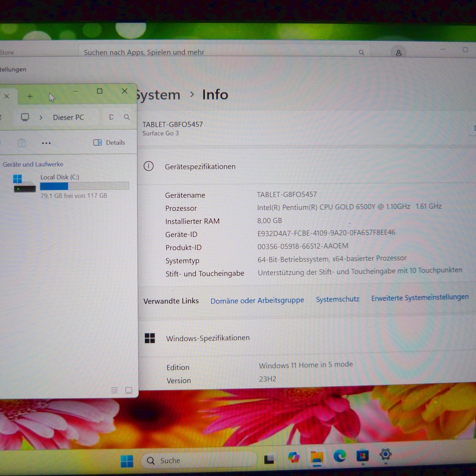Click the Prozessor value Intel Pentium GOLD 6500Y
The image size is (476, 476).
click(349, 207)
